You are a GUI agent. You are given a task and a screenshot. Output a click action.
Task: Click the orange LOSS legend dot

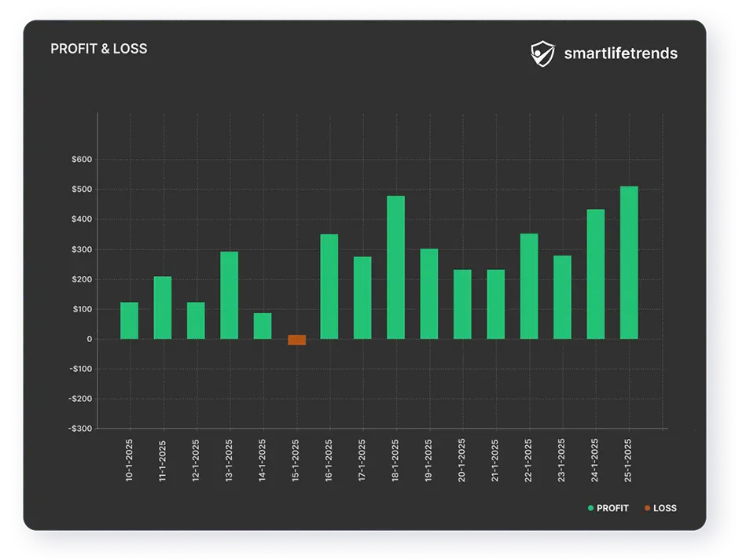pyautogui.click(x=647, y=508)
